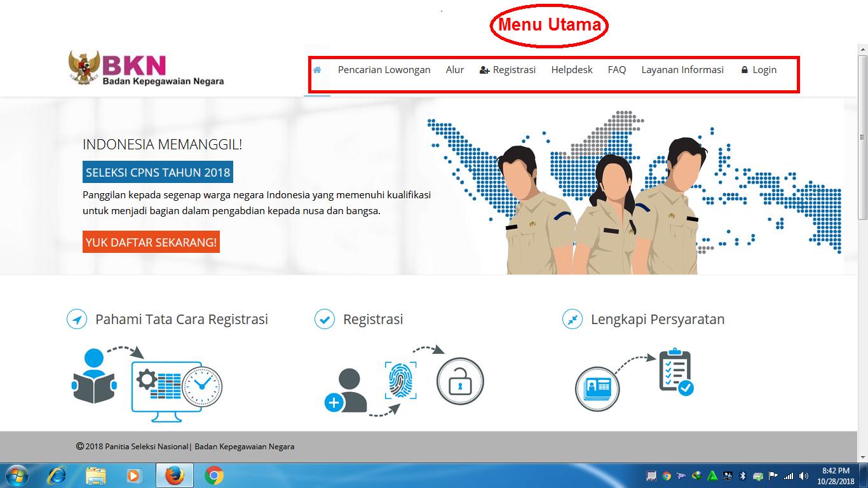Open the Pencarian Lowongan menu
This screenshot has height=488, width=868.
pos(384,70)
